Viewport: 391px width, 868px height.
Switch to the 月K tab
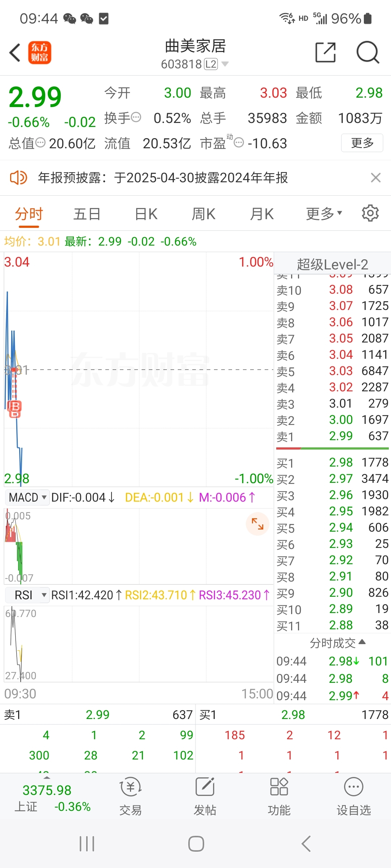click(x=262, y=214)
